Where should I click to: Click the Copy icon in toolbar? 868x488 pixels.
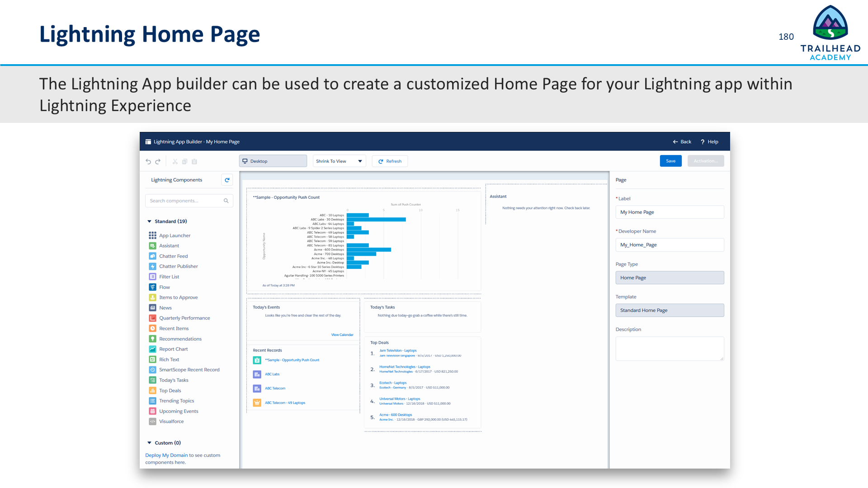[x=184, y=161]
